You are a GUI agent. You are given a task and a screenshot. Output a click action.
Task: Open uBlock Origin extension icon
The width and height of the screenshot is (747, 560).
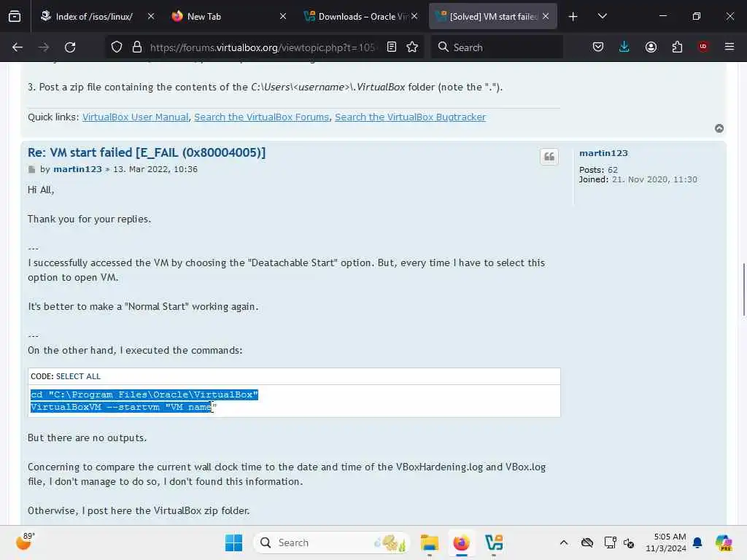click(703, 47)
